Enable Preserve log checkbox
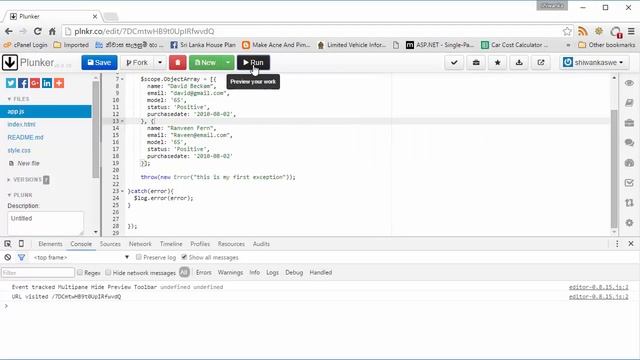The image size is (640, 360). point(139,257)
